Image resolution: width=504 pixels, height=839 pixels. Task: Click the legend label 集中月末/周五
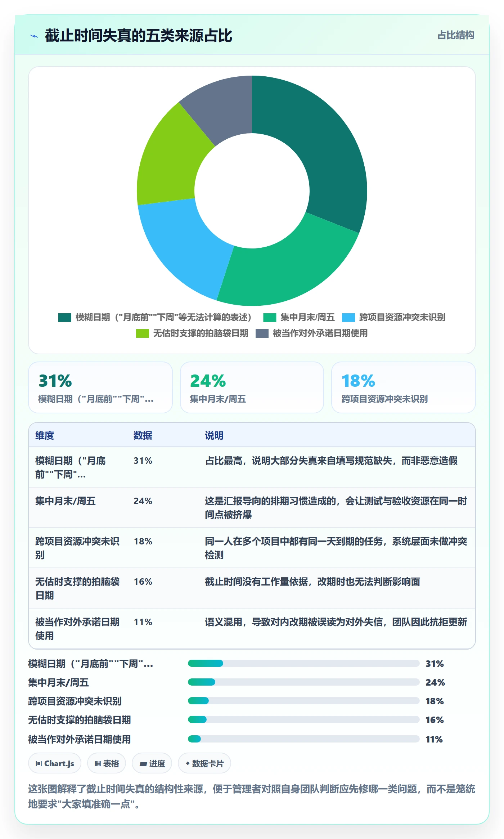(307, 317)
